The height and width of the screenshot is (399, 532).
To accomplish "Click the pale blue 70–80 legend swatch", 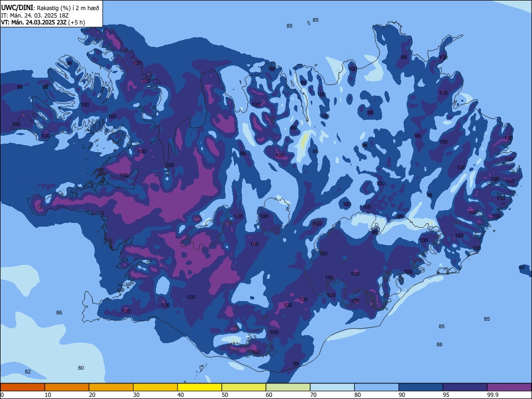I will tap(332, 387).
